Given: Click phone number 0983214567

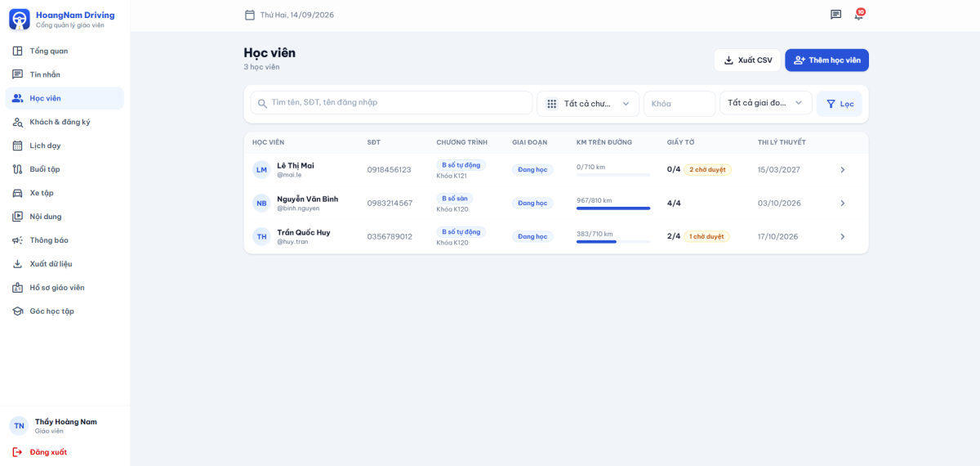Looking at the screenshot, I should [x=390, y=204].
